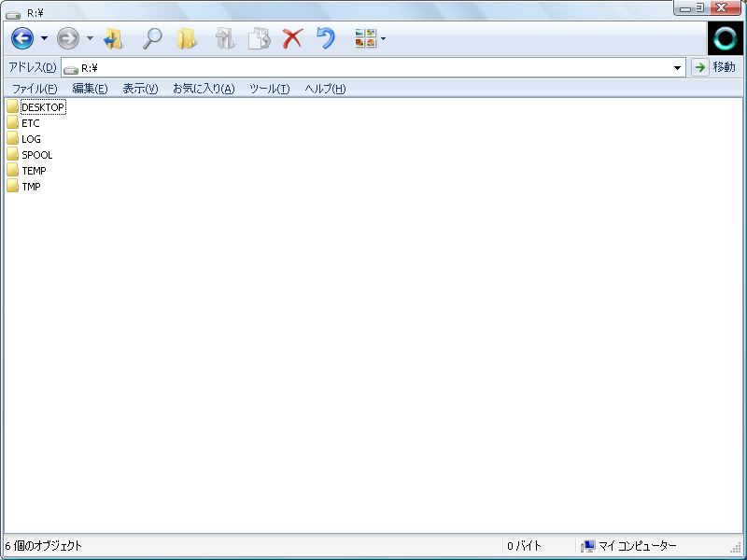Close the R:¥ window

[722, 7]
